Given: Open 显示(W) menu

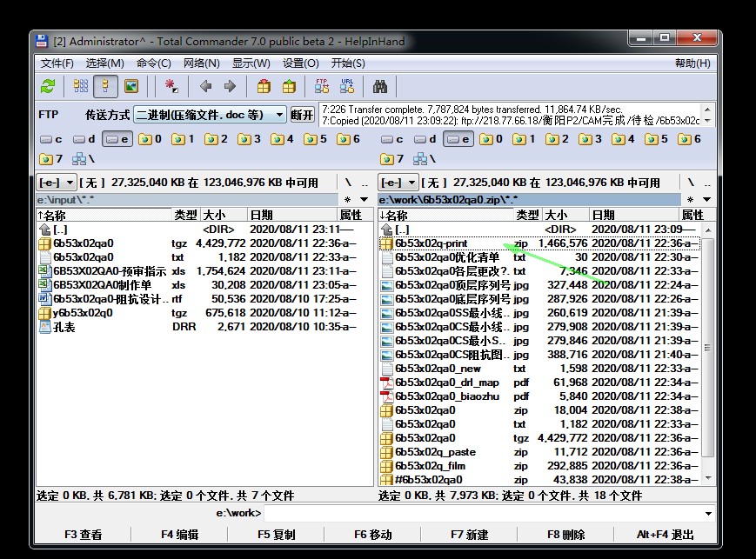Looking at the screenshot, I should [x=251, y=63].
